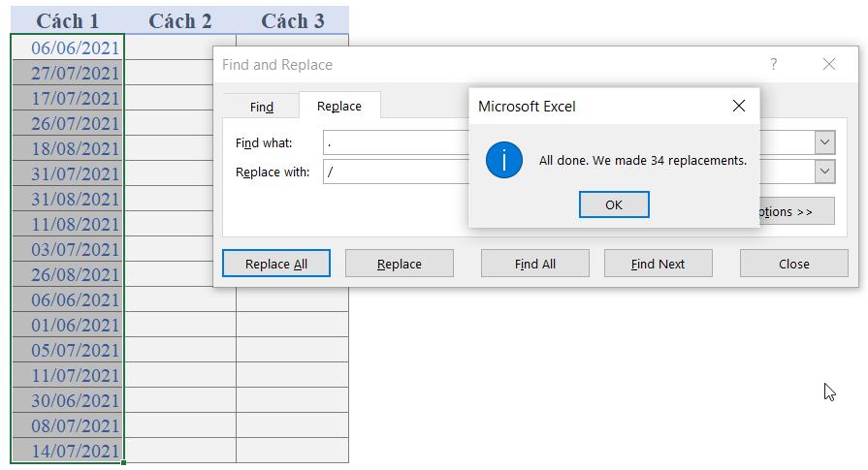Switch to the Find tab
Image resolution: width=868 pixels, height=470 pixels.
(262, 107)
